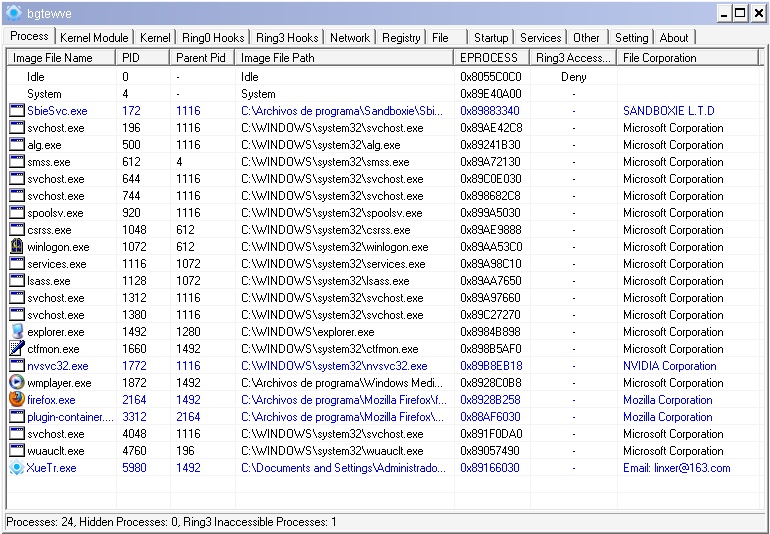Select the Process tab
770x534 pixels.
click(x=29, y=36)
